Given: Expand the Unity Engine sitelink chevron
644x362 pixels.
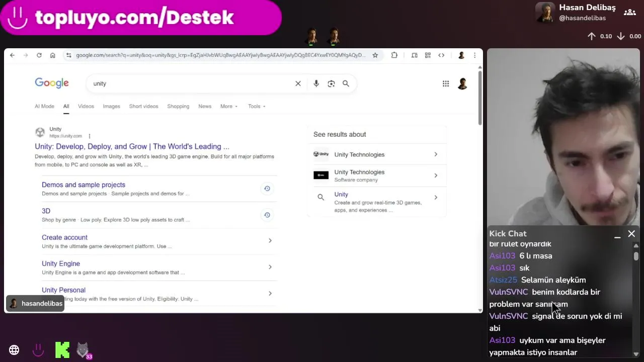Looking at the screenshot, I should click(x=270, y=267).
